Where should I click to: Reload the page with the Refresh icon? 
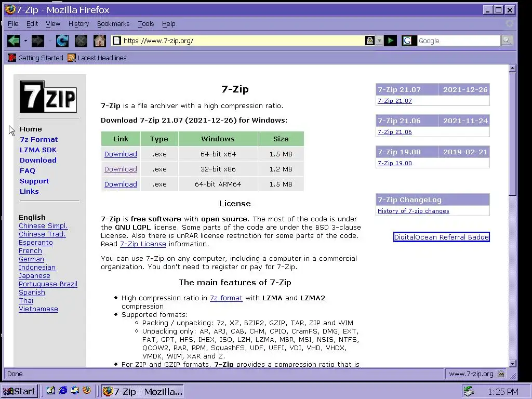pyautogui.click(x=62, y=41)
